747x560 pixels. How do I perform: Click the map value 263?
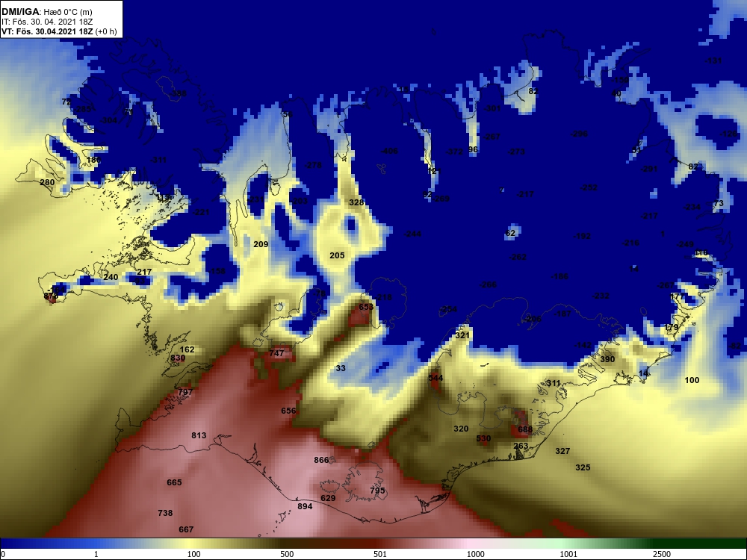pos(521,447)
